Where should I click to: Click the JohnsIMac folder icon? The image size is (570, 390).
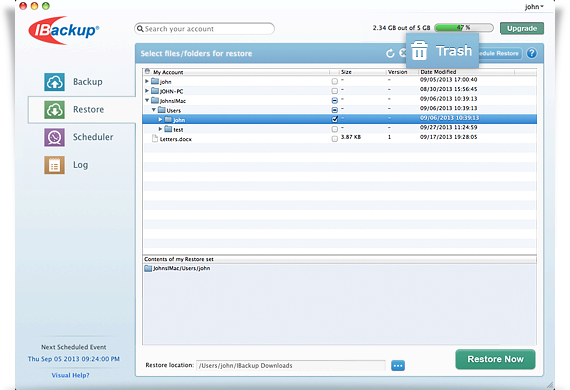click(x=155, y=100)
